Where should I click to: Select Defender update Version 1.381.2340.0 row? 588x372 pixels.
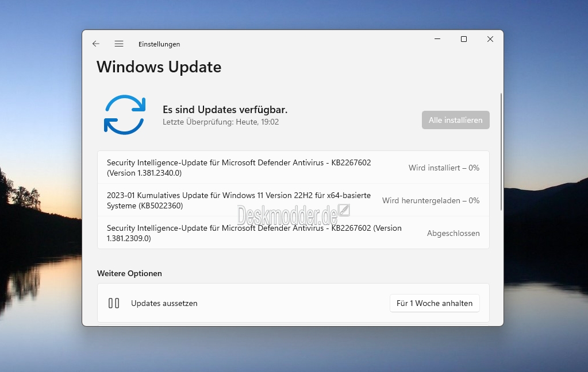pos(293,168)
